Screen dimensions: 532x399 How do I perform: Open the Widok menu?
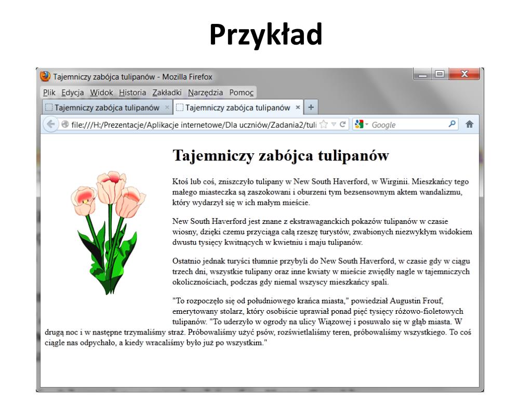[101, 92]
